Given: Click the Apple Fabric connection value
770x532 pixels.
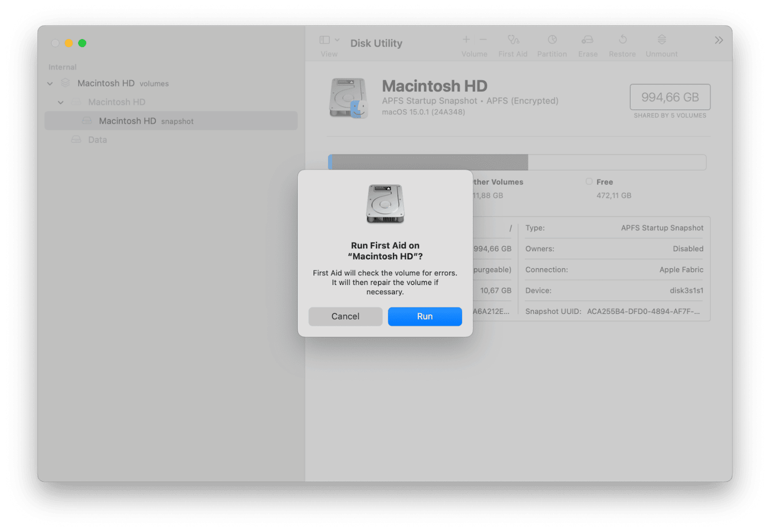Looking at the screenshot, I should [682, 270].
